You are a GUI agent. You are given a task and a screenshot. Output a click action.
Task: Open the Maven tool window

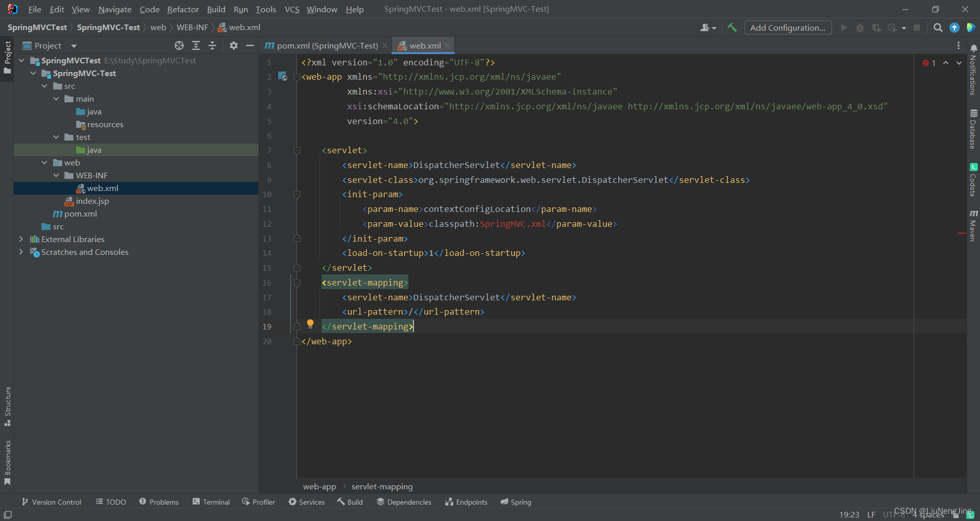pos(973,225)
